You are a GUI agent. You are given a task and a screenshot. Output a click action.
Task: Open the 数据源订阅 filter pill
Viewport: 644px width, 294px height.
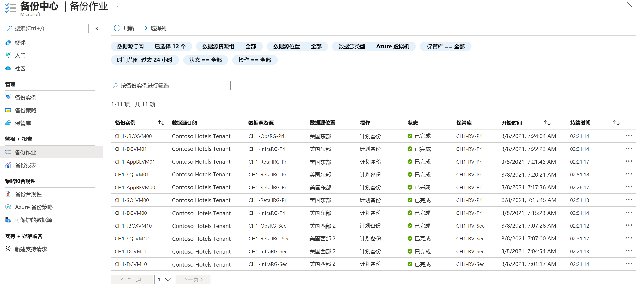(x=151, y=46)
